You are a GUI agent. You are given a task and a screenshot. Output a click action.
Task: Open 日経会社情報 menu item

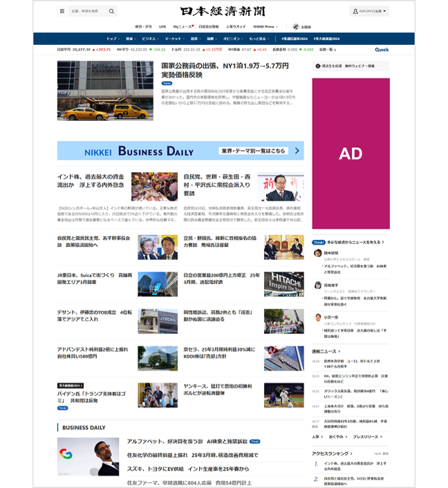tap(209, 27)
